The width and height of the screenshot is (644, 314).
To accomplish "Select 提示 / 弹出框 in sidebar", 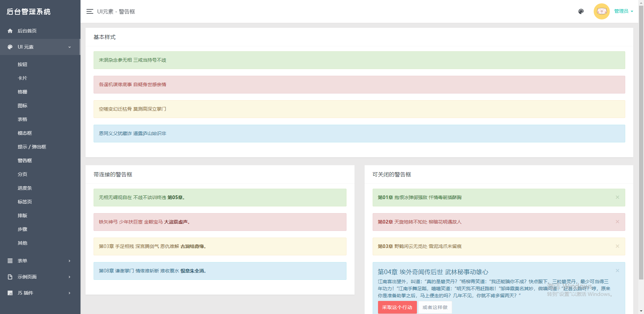I will coord(32,147).
